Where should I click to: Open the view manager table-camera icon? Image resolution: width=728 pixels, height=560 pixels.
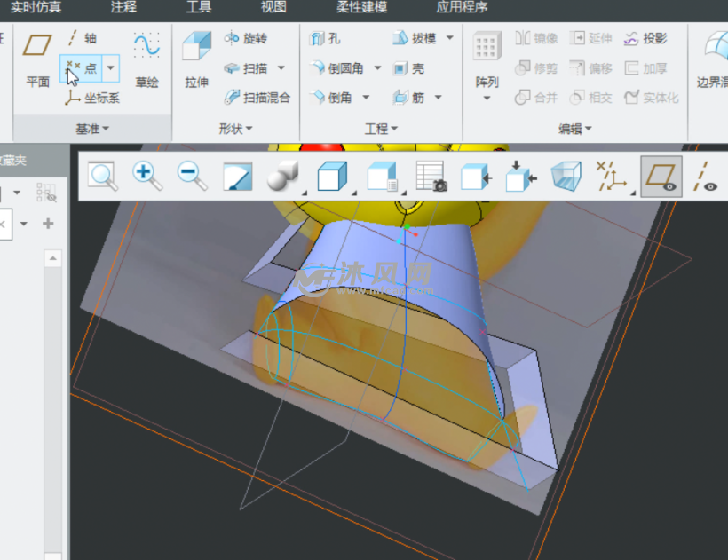[x=431, y=177]
